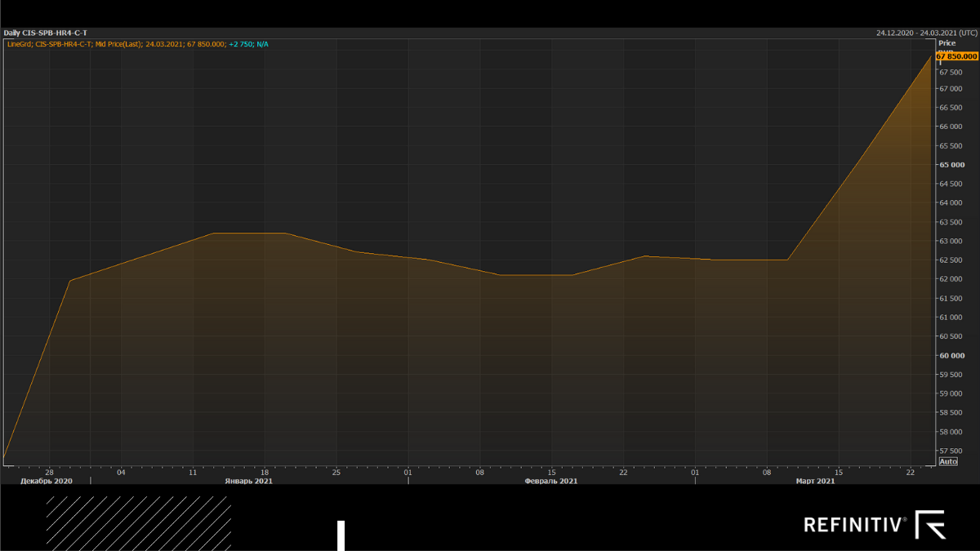
Task: Click the 28 date tick in December
Action: click(49, 472)
